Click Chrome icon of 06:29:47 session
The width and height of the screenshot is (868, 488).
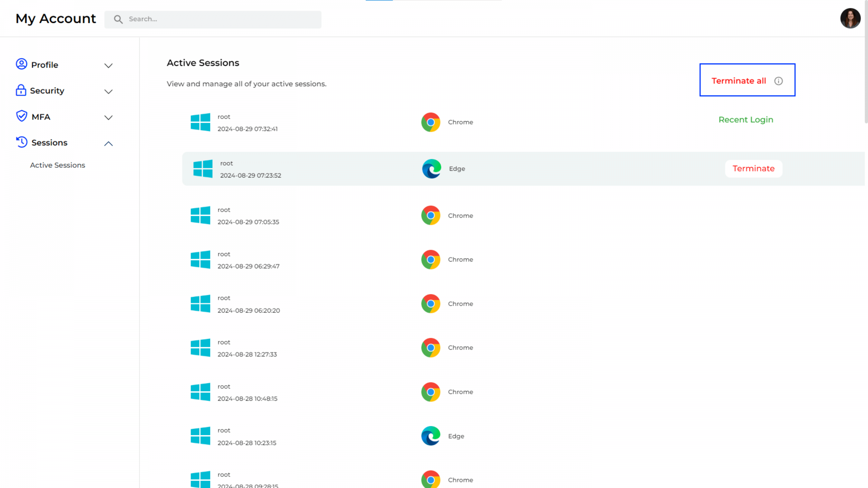pos(431,259)
